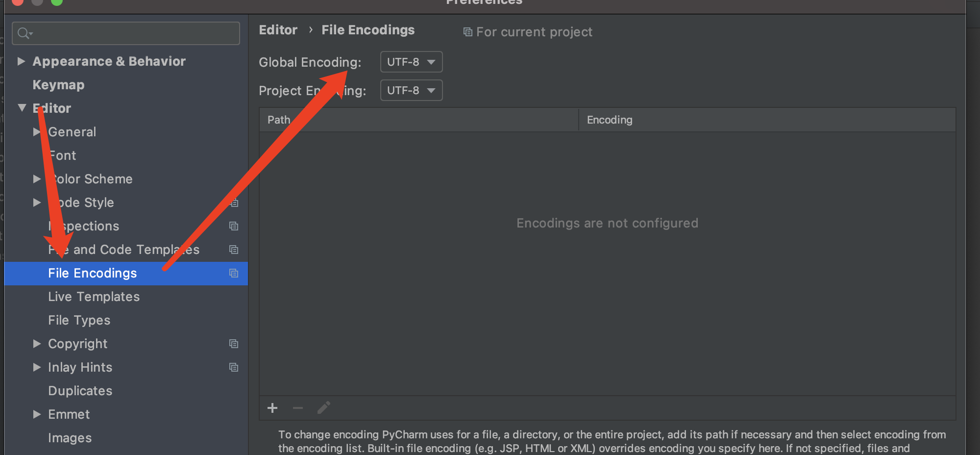Expand the Emmet settings node

pos(37,414)
